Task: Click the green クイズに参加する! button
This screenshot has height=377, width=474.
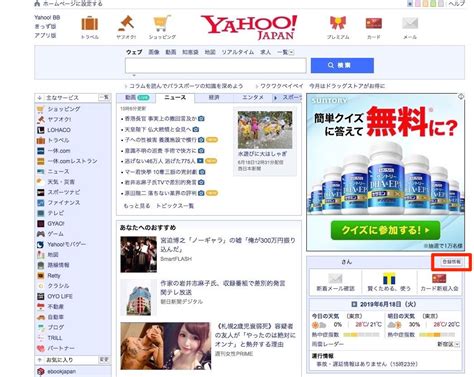Action: coord(385,230)
